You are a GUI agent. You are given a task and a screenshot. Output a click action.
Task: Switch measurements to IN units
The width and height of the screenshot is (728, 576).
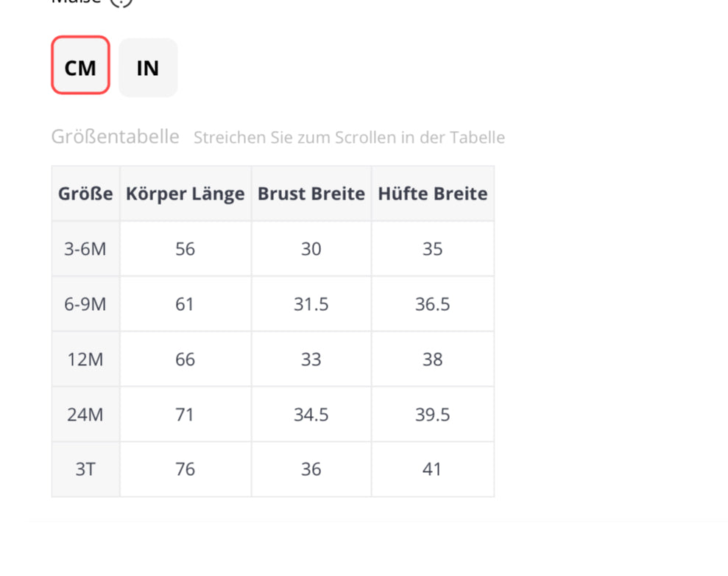(x=148, y=68)
